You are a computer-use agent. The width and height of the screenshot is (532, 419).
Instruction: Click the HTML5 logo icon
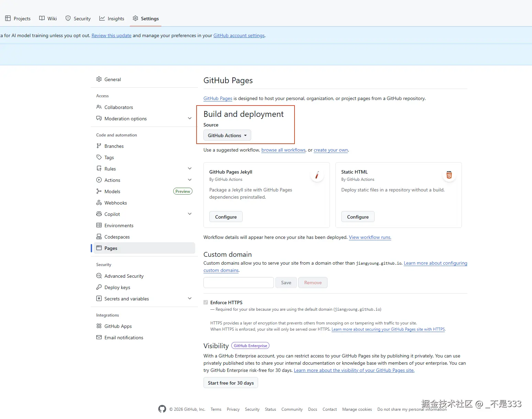449,175
